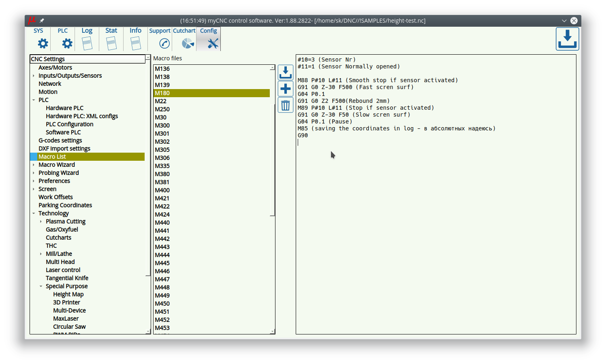
Task: Open the Stat document icon
Action: [111, 43]
